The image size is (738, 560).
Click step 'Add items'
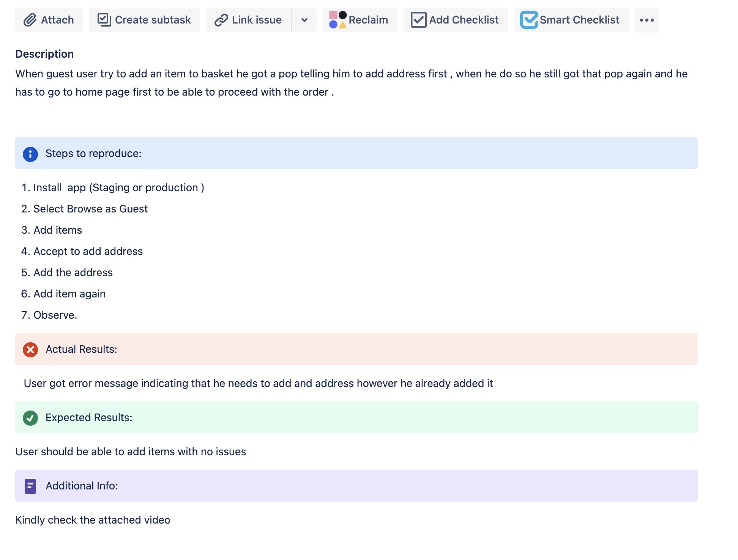pos(58,230)
